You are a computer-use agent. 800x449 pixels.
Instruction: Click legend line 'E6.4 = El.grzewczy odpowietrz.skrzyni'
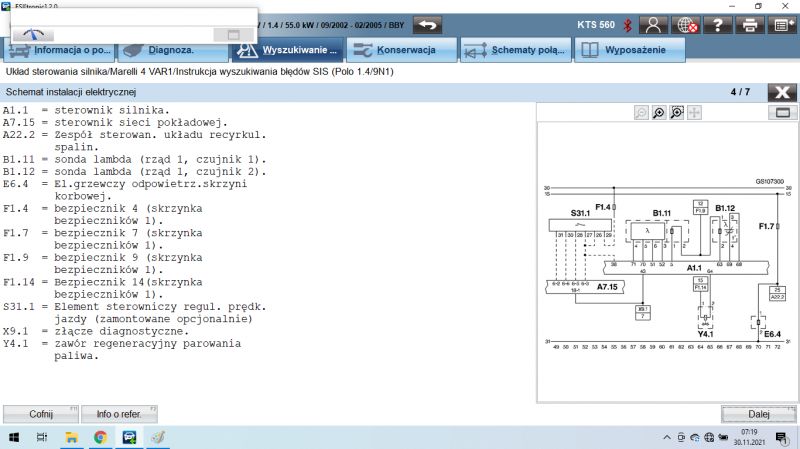pyautogui.click(x=125, y=184)
